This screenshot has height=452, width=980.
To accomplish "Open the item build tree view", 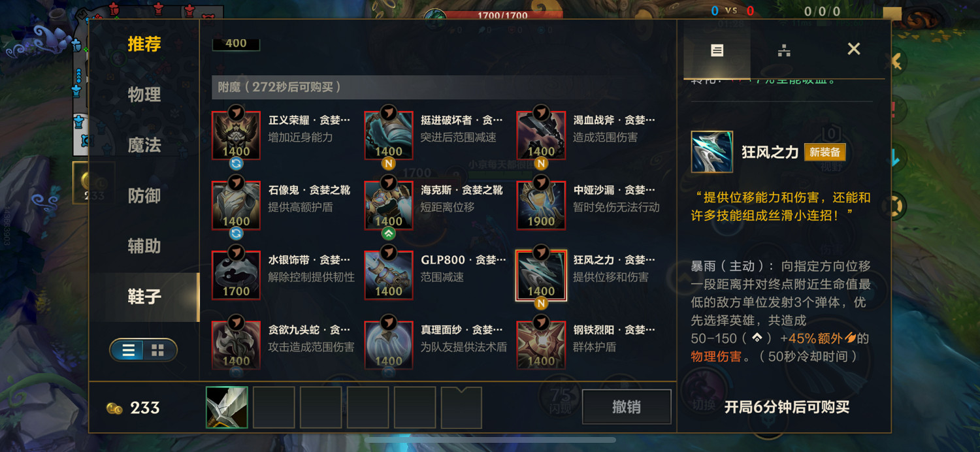I will 784,50.
